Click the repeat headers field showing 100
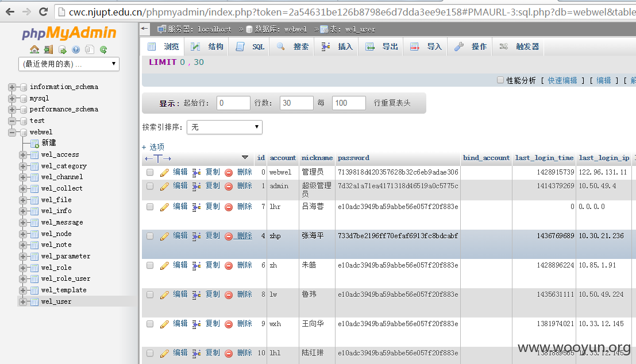Viewport: 636px width, 364px height. [x=349, y=103]
